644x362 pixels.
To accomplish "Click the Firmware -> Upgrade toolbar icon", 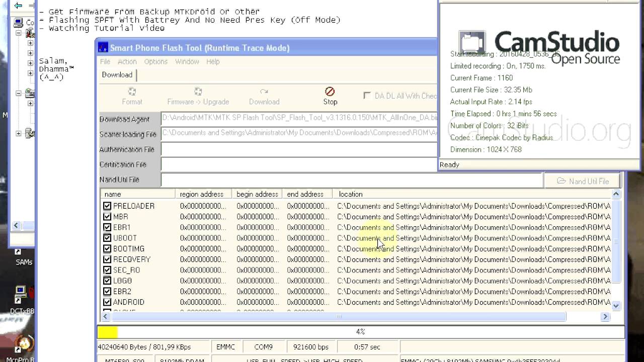I will click(x=198, y=92).
